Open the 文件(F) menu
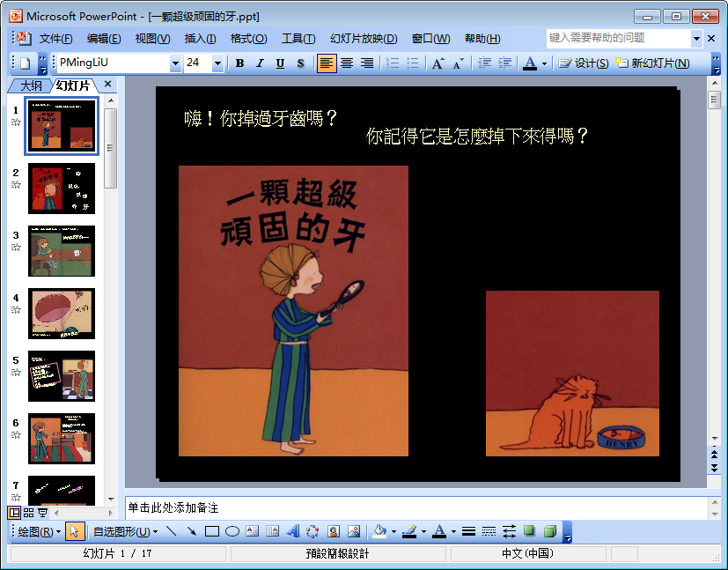The height and width of the screenshot is (570, 728). coord(55,39)
